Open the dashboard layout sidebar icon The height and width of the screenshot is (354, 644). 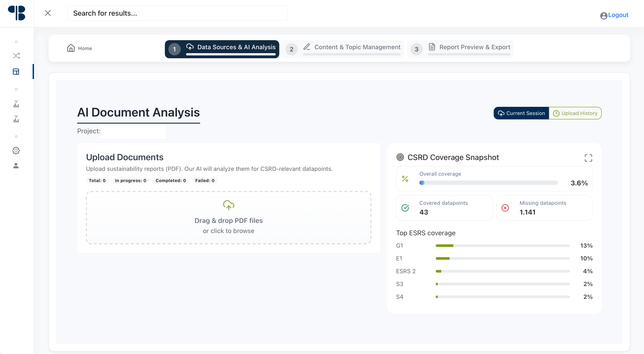16,72
